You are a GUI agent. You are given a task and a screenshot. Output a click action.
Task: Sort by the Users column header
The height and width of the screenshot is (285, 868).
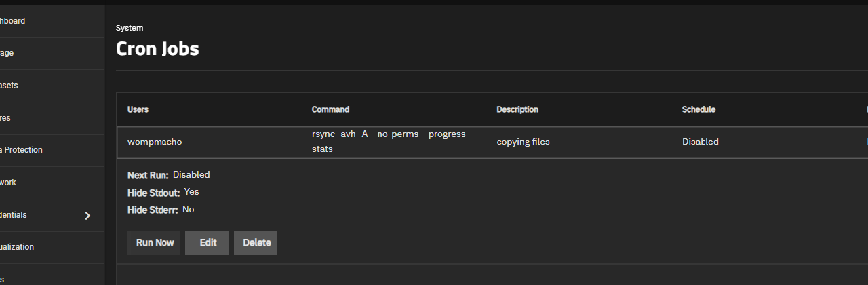click(138, 109)
